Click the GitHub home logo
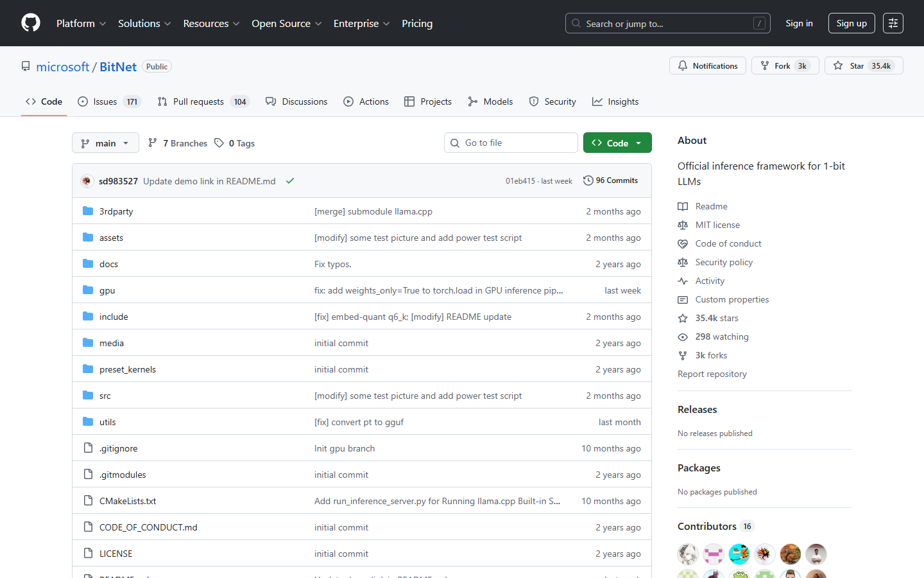 click(30, 22)
